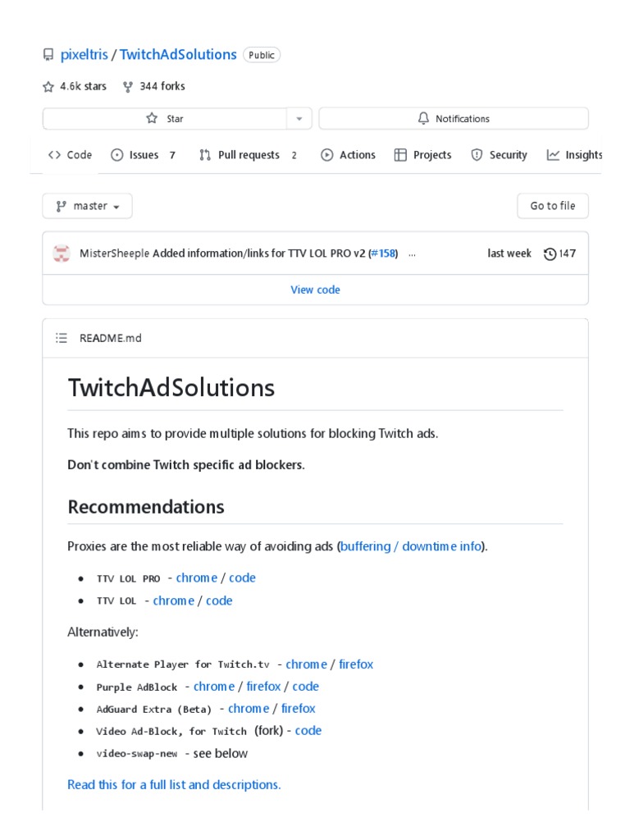630x840 pixels.
Task: Open the Pull requests tab
Action: (248, 155)
